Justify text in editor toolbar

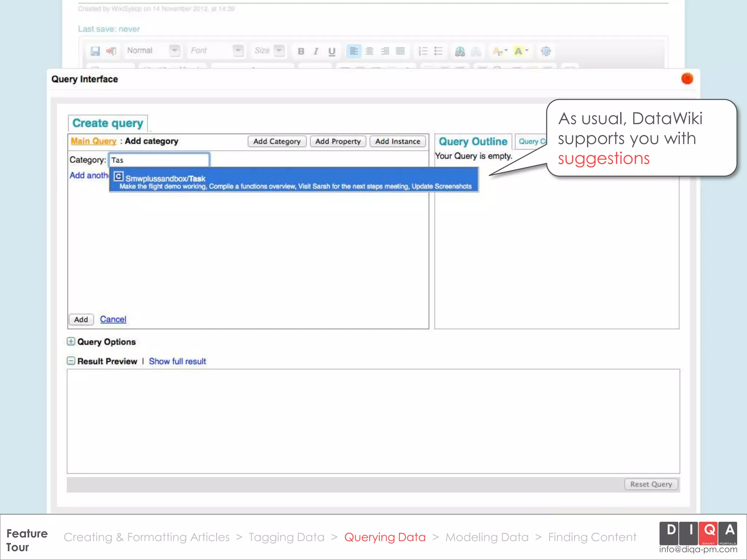pyautogui.click(x=400, y=51)
